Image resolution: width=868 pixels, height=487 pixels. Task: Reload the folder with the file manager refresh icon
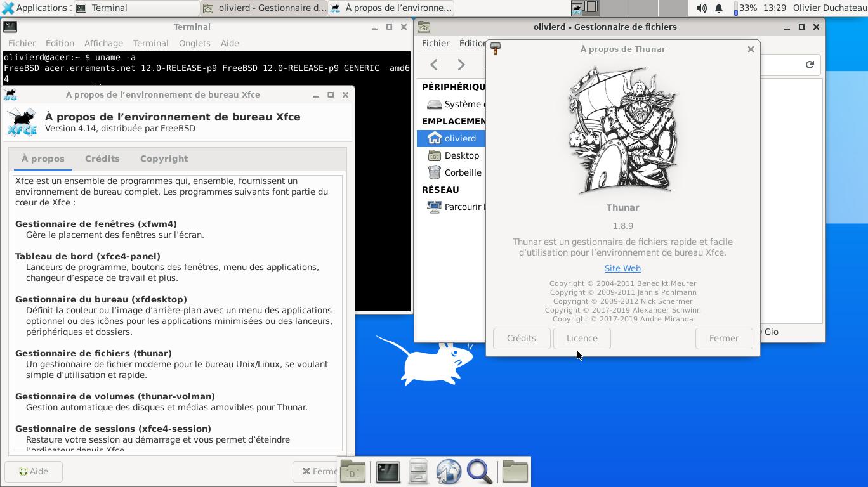(810, 65)
